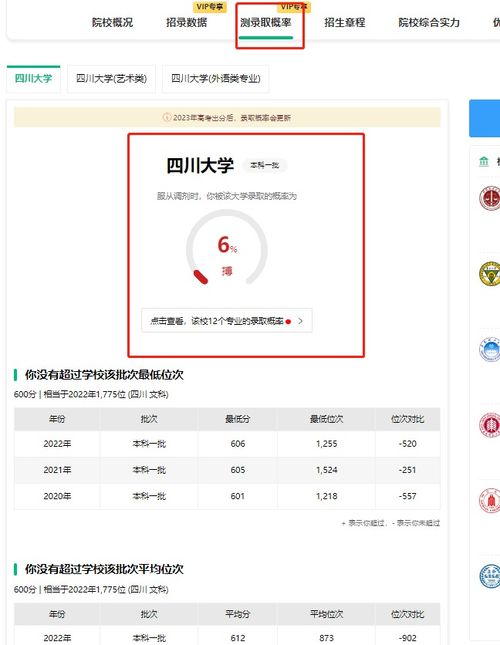
Task: Go to 院校综合实力 tab
Action: pos(429,22)
